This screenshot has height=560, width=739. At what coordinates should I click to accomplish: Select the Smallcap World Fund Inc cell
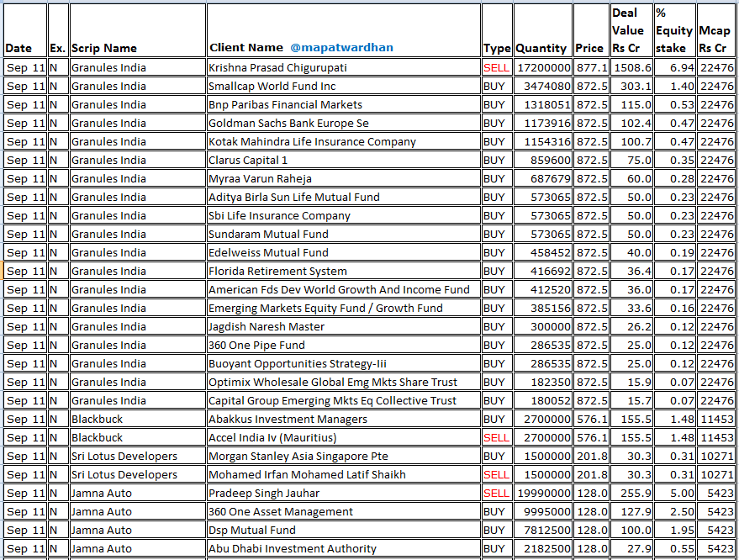(x=344, y=86)
